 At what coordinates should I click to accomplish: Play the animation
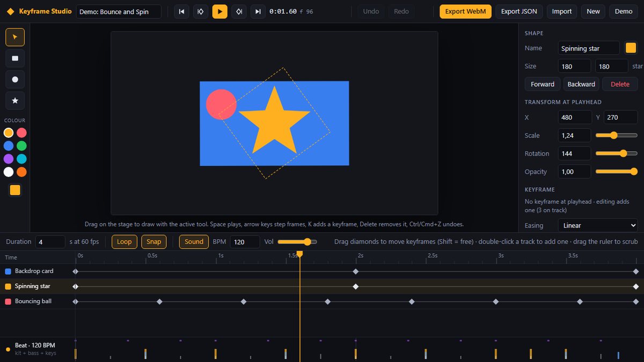pyautogui.click(x=220, y=11)
